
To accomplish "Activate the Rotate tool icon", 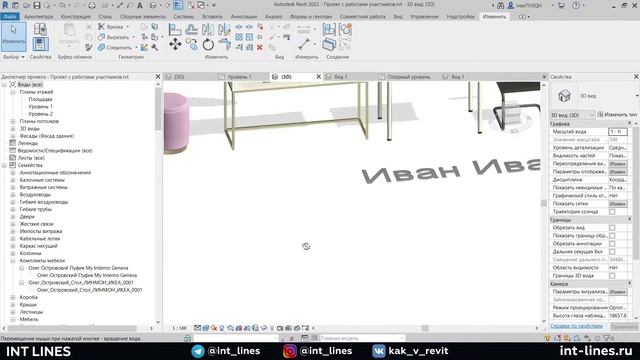I will point(208,44).
